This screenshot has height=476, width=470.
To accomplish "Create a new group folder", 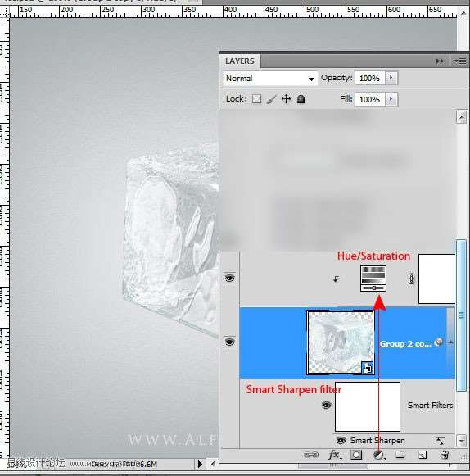I will 400,455.
